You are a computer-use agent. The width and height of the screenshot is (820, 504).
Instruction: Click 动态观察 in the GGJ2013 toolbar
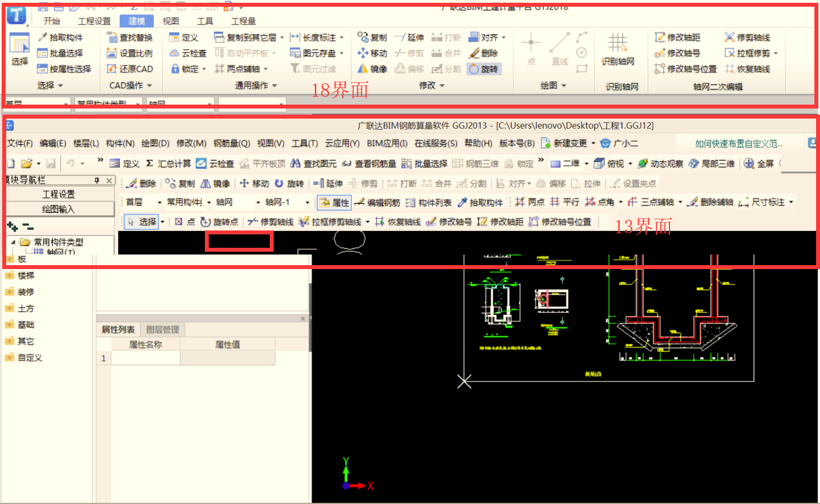point(660,163)
